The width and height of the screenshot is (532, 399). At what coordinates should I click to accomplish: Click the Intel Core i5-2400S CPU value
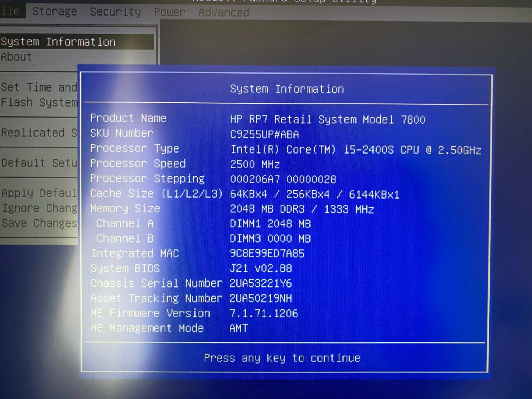pos(356,150)
